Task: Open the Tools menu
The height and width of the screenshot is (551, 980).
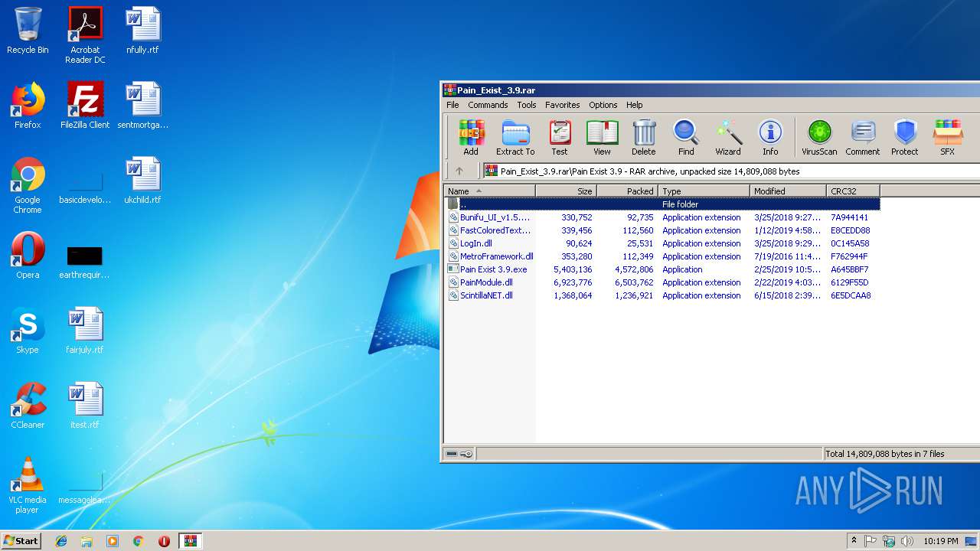Action: click(x=527, y=105)
